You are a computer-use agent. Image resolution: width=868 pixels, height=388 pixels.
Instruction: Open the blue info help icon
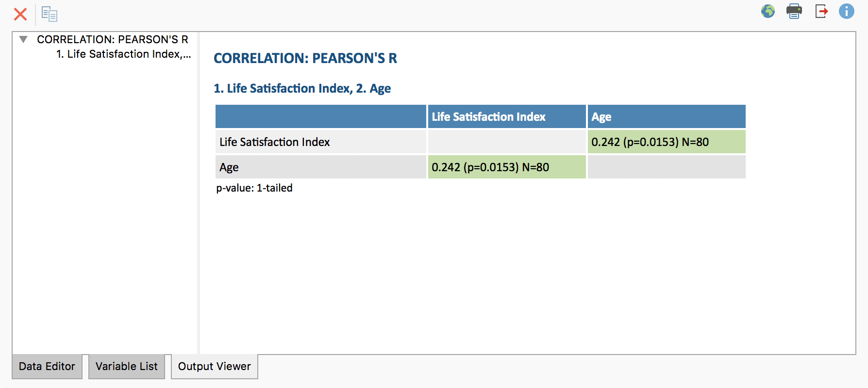tap(847, 11)
